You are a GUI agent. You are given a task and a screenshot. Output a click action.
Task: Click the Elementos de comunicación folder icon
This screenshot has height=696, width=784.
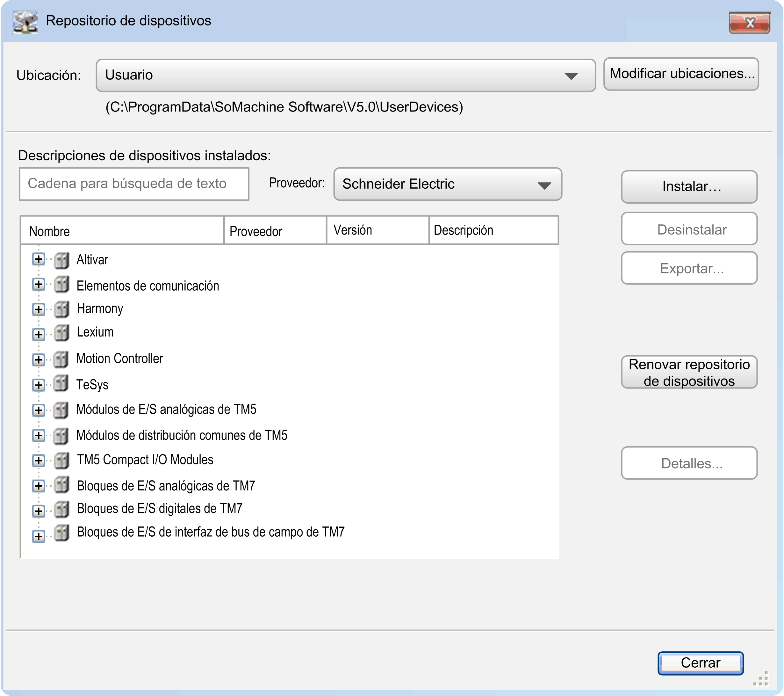pos(61,285)
